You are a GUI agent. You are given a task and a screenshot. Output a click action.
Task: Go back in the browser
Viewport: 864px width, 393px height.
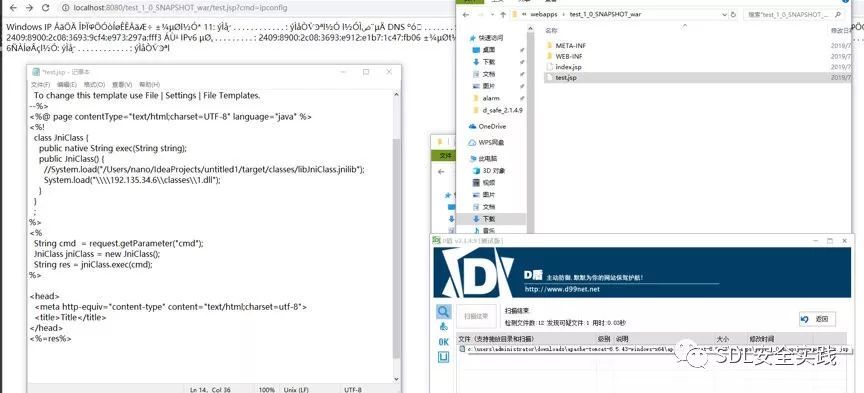coord(13,8)
